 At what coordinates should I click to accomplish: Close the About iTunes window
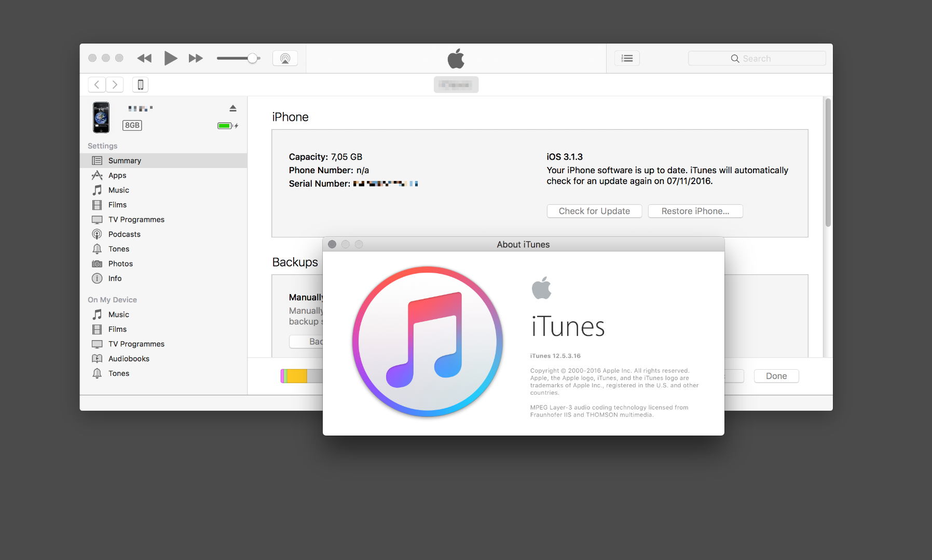click(332, 244)
